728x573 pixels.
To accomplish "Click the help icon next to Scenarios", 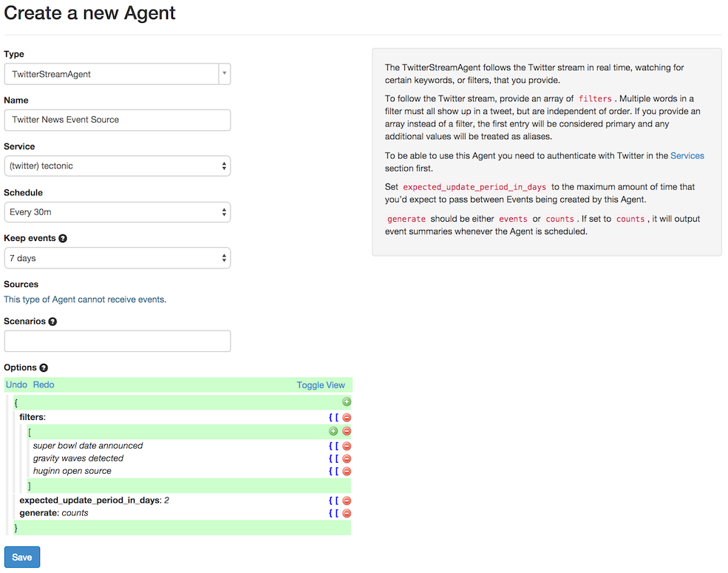I will tap(53, 322).
